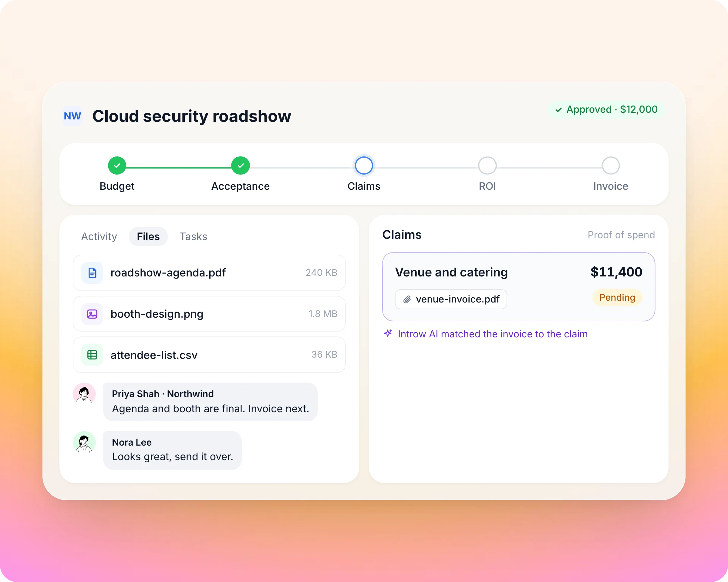The image size is (728, 582).
Task: Click the Cloud security roadshow title
Action: [192, 116]
